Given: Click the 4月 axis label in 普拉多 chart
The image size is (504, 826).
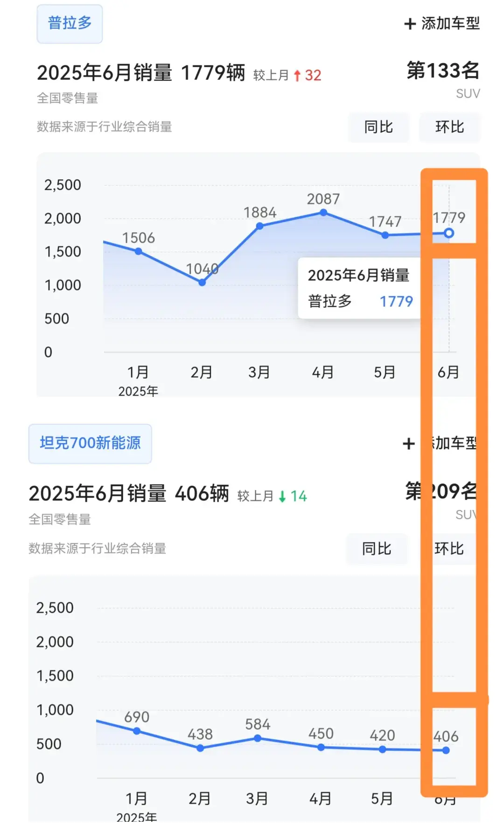Looking at the screenshot, I should [323, 372].
